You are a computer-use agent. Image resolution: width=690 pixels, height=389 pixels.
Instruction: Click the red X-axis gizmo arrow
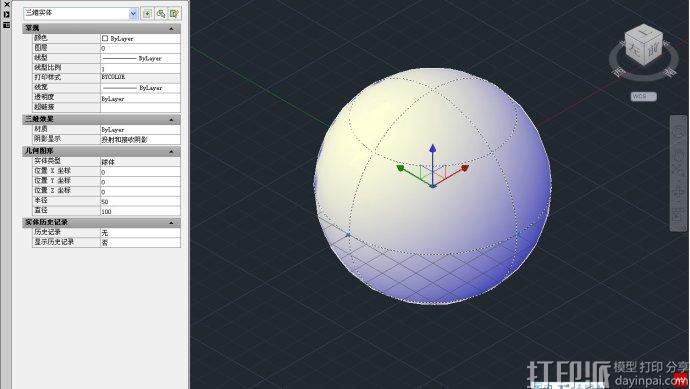pos(465,168)
